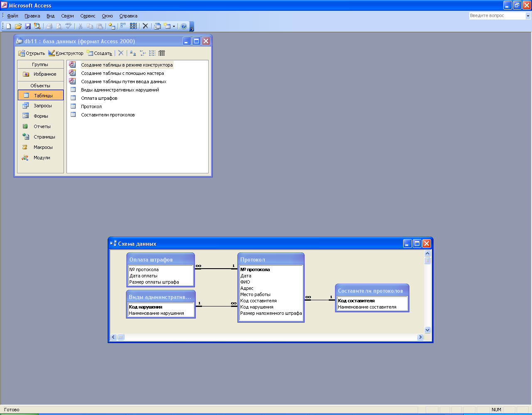Click the Print icon in toolbar
The width and height of the screenshot is (532, 415).
coord(49,26)
